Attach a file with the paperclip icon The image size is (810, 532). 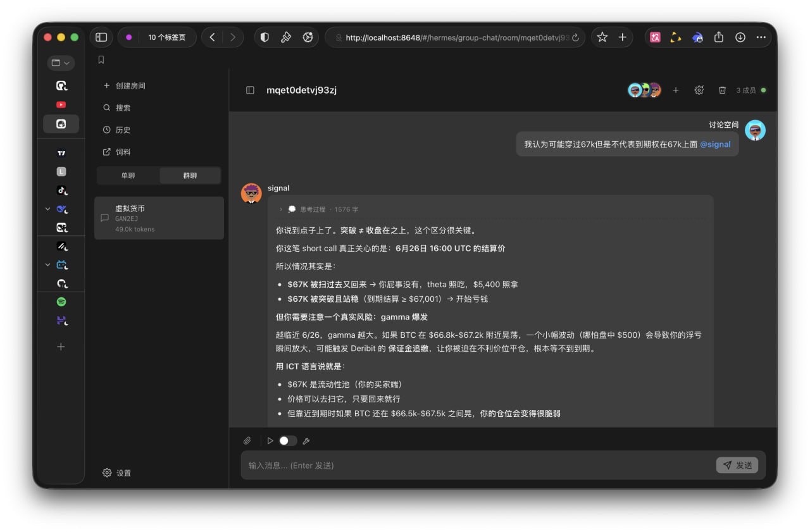point(247,441)
